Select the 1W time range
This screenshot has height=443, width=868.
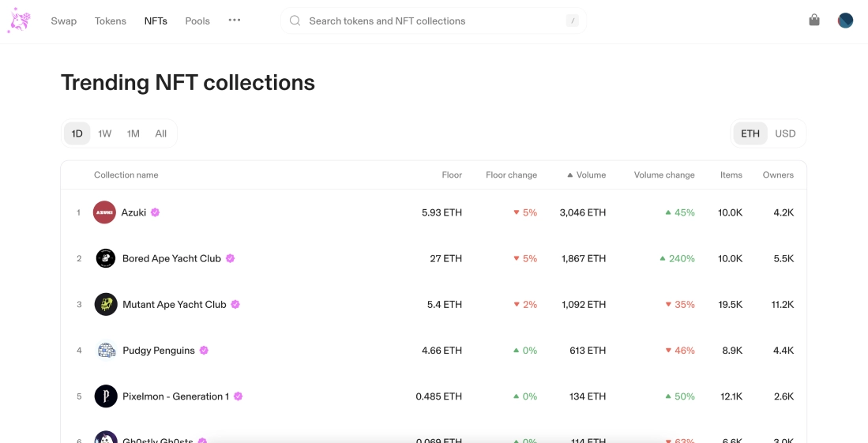click(x=105, y=133)
